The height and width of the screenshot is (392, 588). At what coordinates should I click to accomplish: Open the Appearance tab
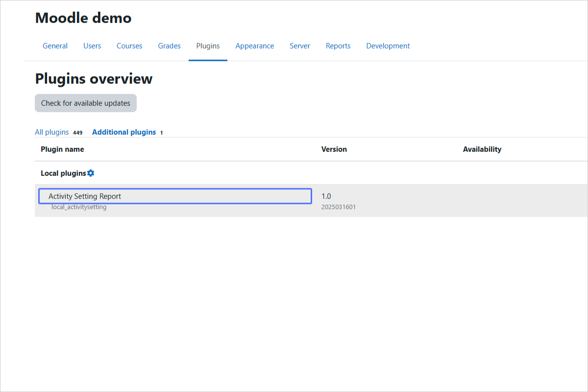coord(255,46)
